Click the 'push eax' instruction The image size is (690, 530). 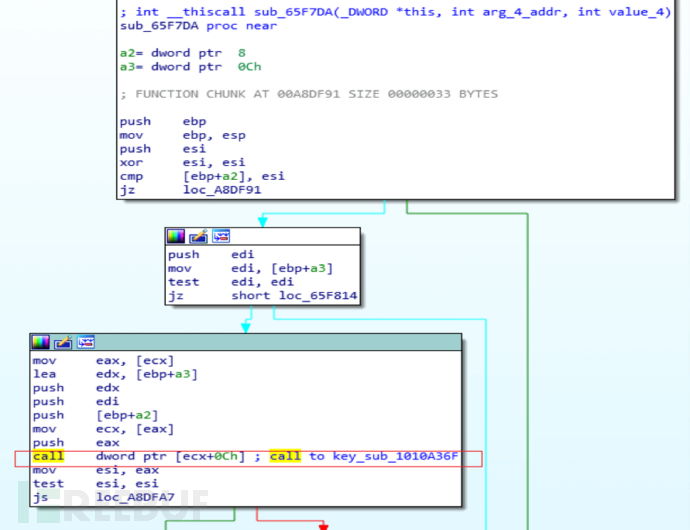pos(76,442)
